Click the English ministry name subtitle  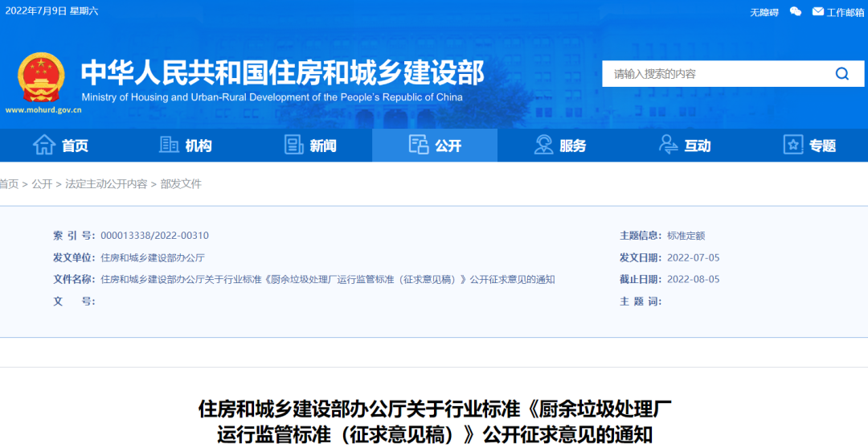click(x=272, y=97)
